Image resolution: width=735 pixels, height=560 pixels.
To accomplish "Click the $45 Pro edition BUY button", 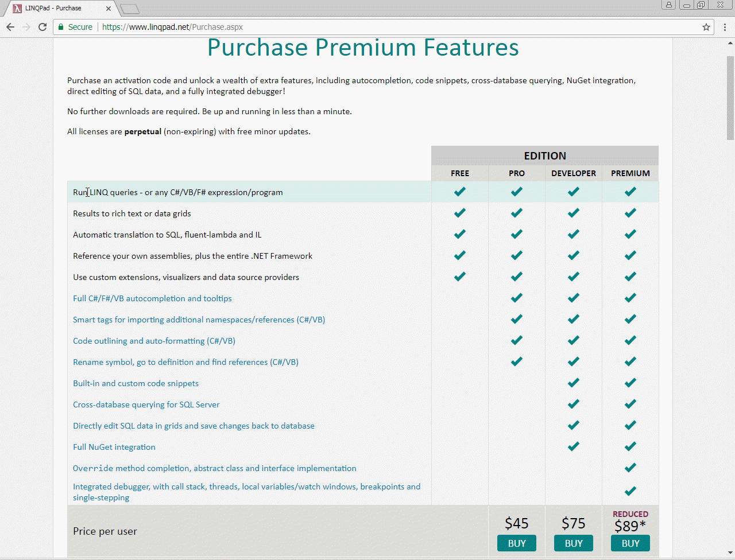I will [x=517, y=543].
